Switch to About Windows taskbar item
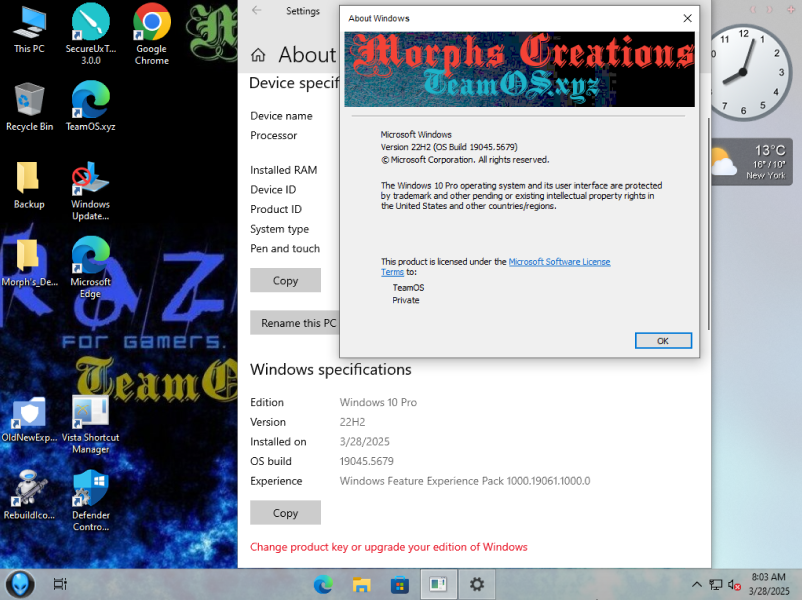 point(438,584)
